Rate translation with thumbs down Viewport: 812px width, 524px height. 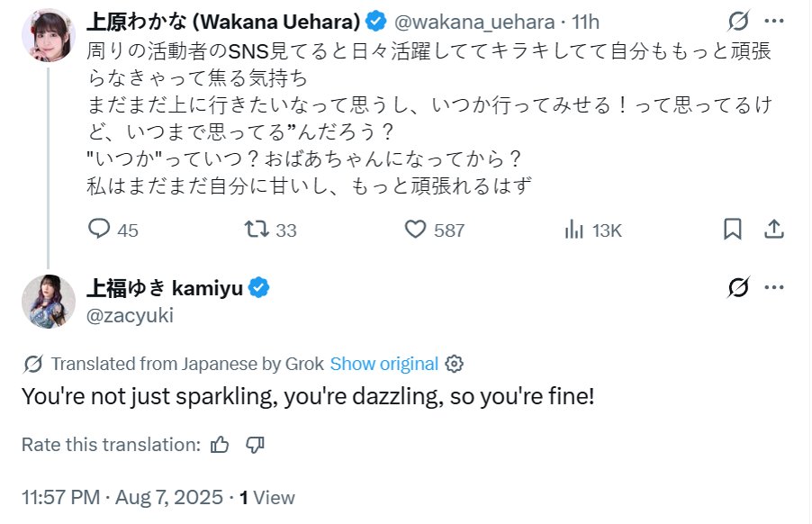255,444
